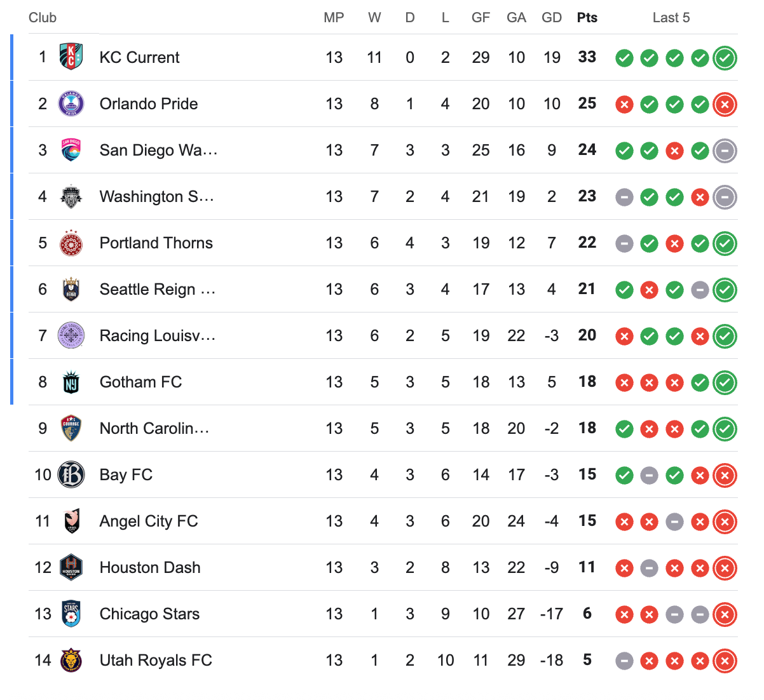
Task: Click the Utah Royals lion crest
Action: [x=71, y=660]
